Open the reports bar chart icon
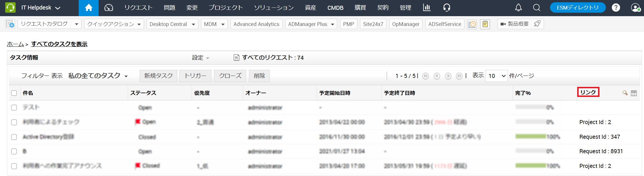644x176 pixels. pos(427,8)
